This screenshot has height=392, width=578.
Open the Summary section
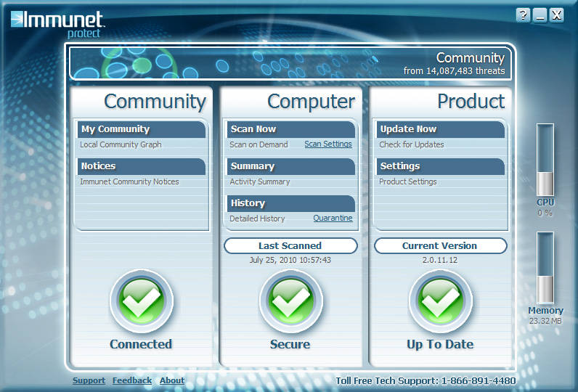click(x=291, y=166)
